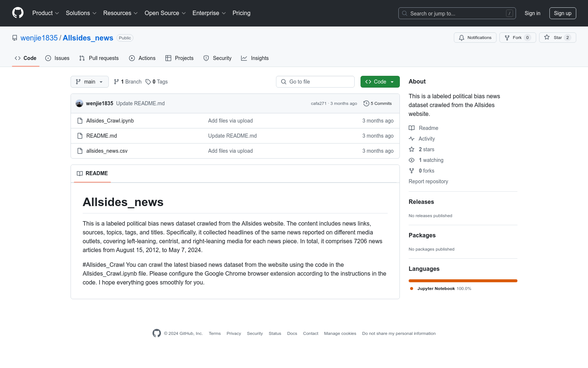Click the Sign up button
This screenshot has width=588, height=368.
point(563,13)
